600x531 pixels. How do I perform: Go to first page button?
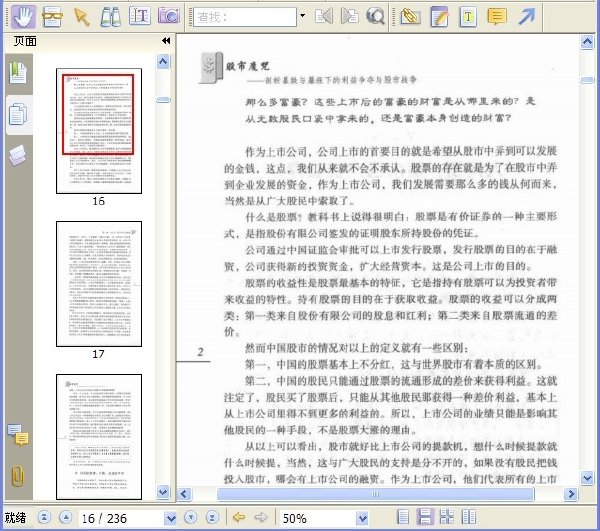pos(44,518)
